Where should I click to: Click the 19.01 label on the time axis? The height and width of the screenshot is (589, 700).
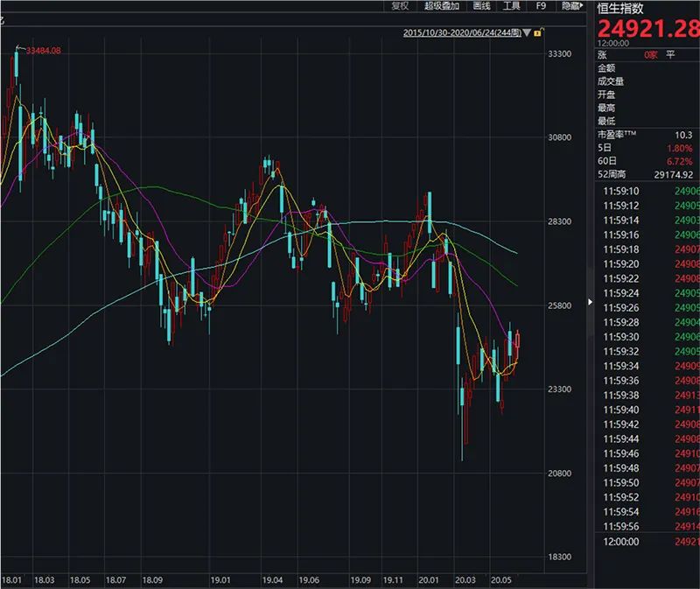220,580
